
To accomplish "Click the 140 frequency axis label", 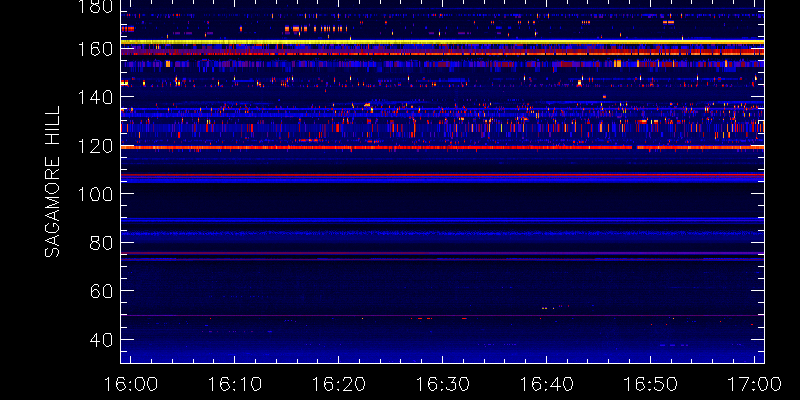I will tap(95, 97).
